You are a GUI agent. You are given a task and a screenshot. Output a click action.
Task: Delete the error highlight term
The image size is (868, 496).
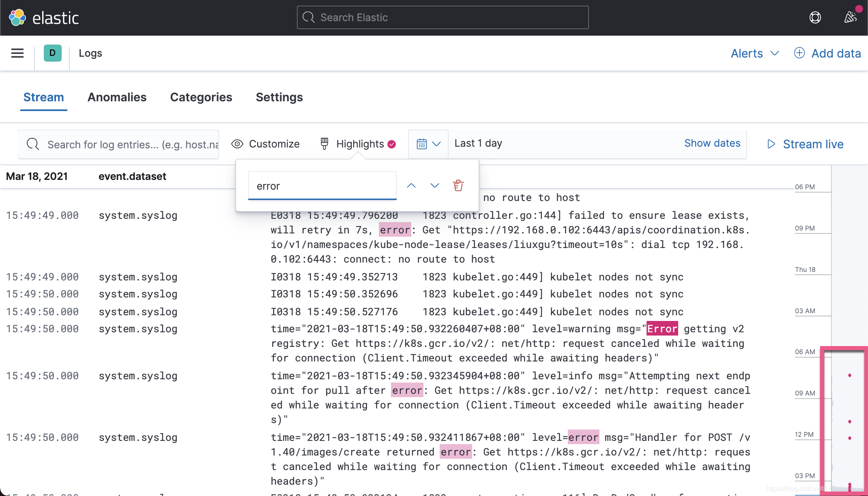tap(458, 186)
